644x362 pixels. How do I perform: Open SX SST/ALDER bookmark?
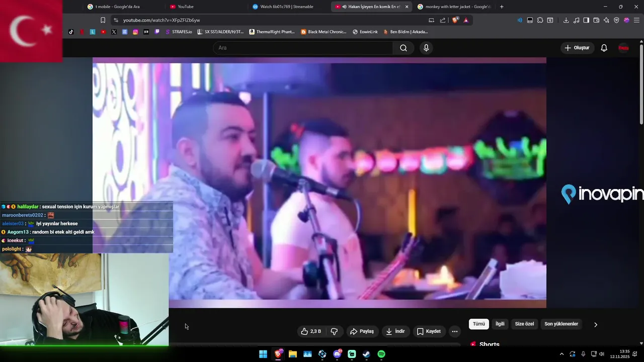tap(220, 32)
